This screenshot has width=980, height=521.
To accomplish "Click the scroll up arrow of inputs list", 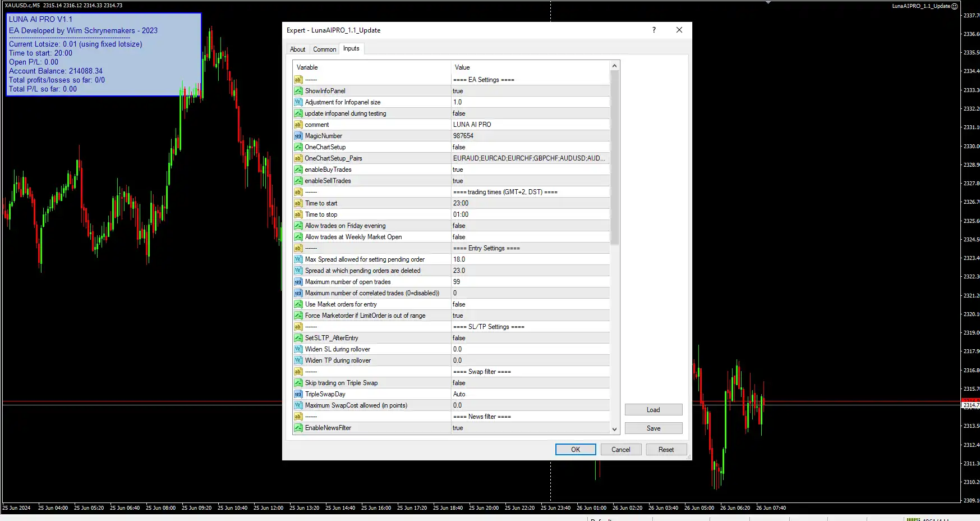I will click(615, 66).
